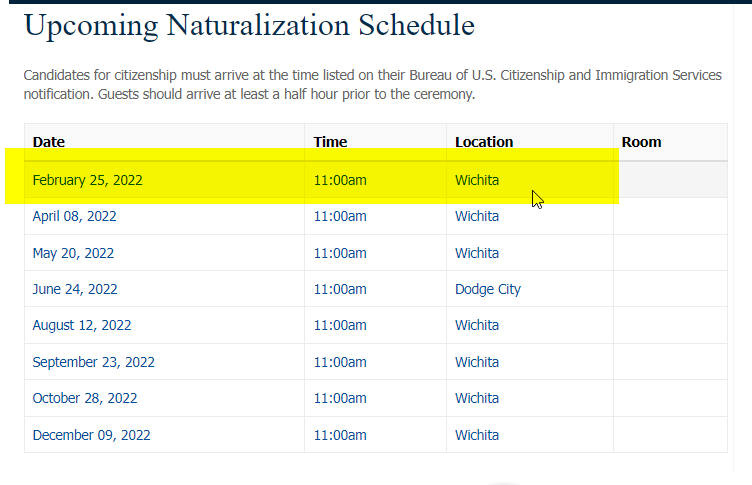Image resolution: width=752 pixels, height=485 pixels.
Task: Click Wichita location in October 28 row
Action: 477,398
